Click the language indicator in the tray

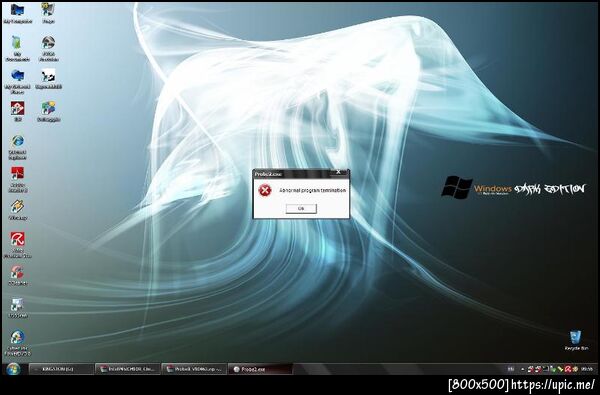pyautogui.click(x=511, y=369)
